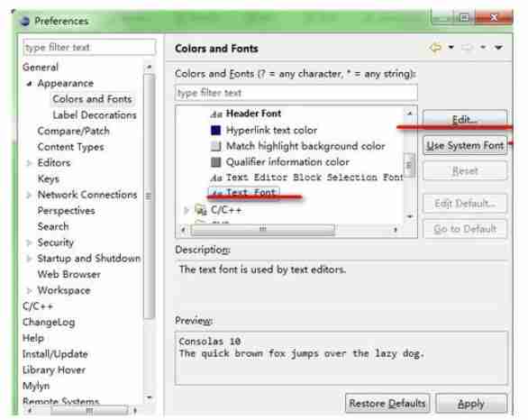The height and width of the screenshot is (420, 528).
Task: Click the Colors and Fonts filter field
Action: tap(296, 93)
